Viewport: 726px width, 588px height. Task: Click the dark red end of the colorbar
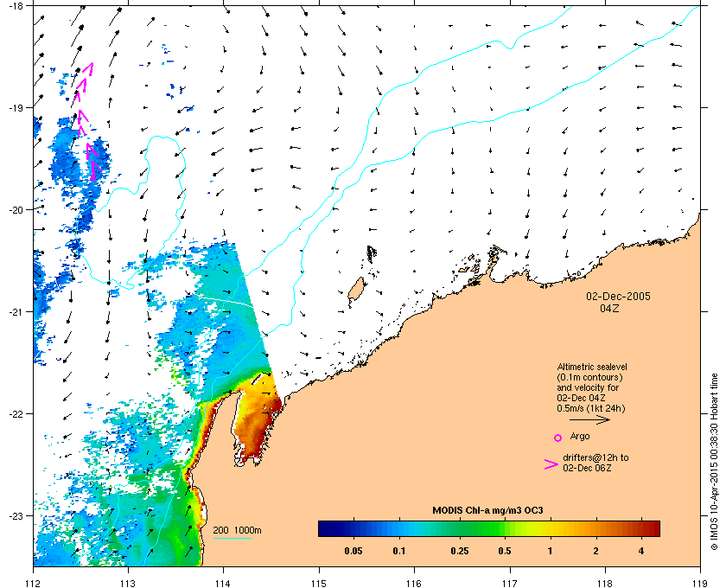(653, 528)
